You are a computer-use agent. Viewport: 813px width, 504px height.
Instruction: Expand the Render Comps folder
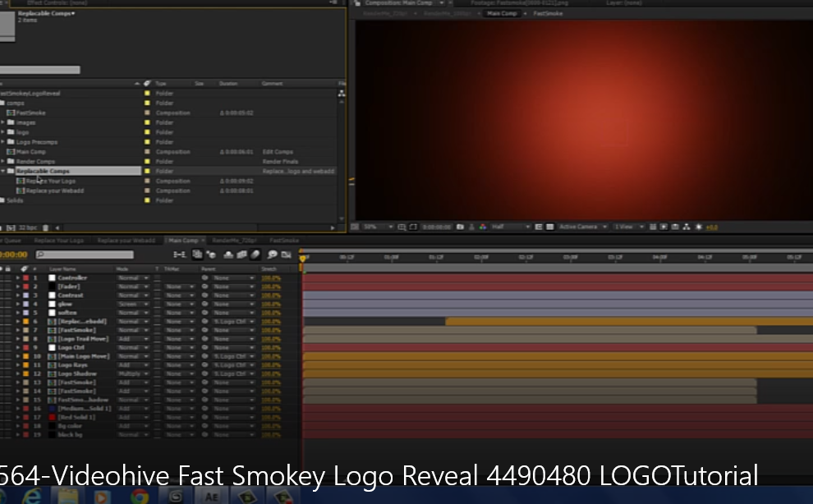3,161
